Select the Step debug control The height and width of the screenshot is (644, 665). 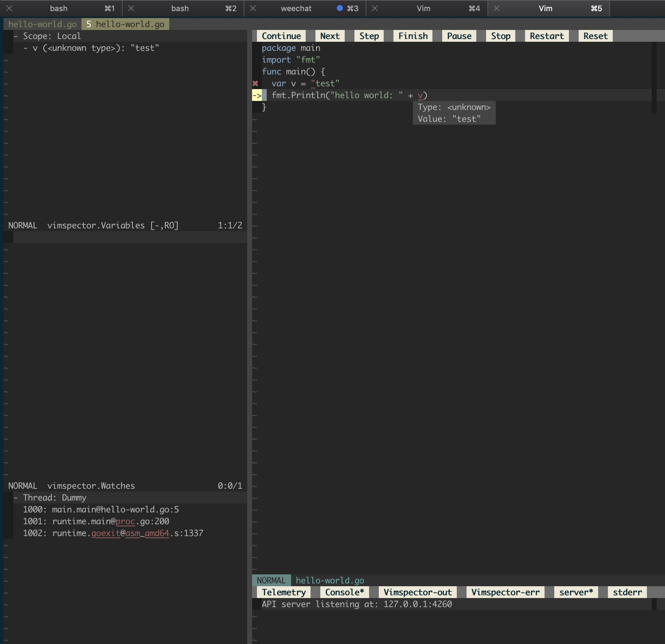pyautogui.click(x=368, y=36)
